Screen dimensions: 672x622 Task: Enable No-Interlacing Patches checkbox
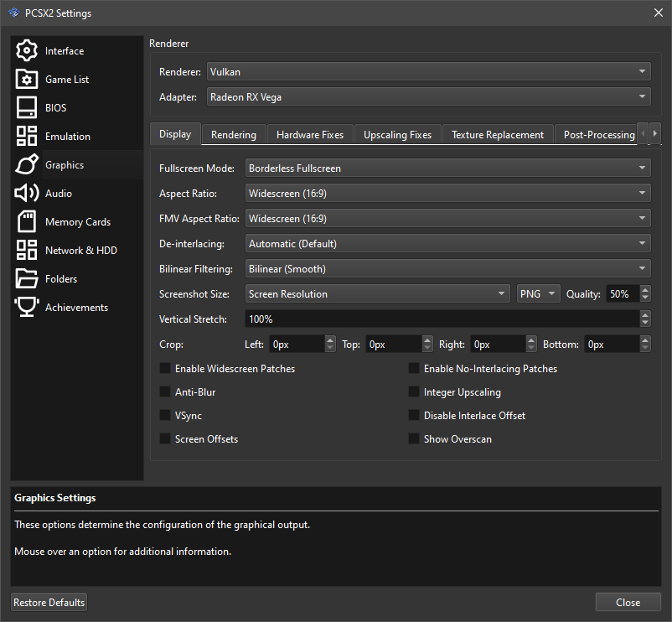414,368
